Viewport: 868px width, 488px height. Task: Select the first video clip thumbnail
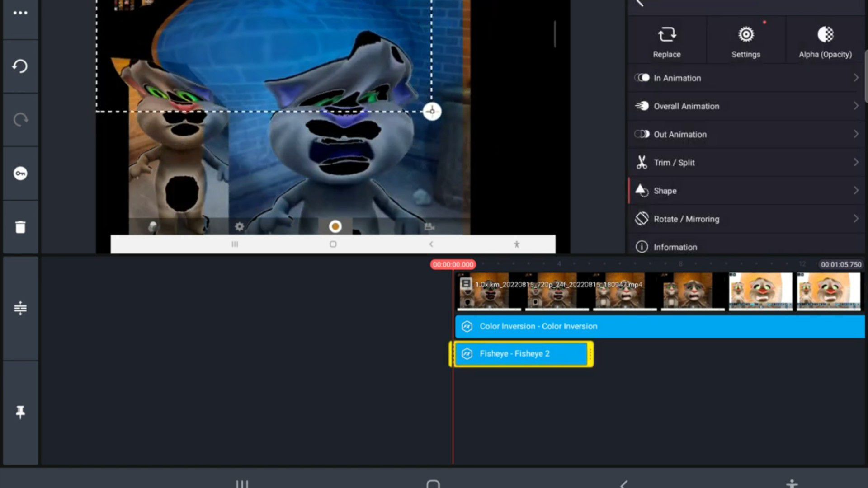[x=489, y=291]
